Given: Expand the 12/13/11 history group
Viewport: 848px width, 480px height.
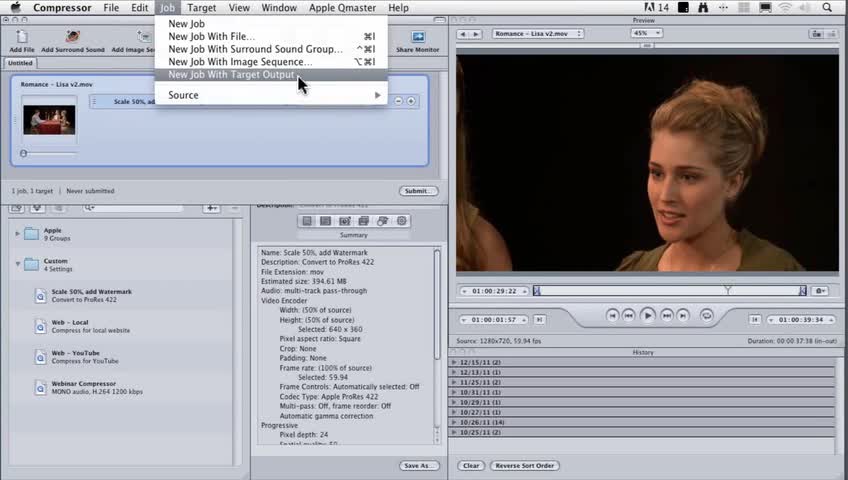Looking at the screenshot, I should pyautogui.click(x=454, y=372).
